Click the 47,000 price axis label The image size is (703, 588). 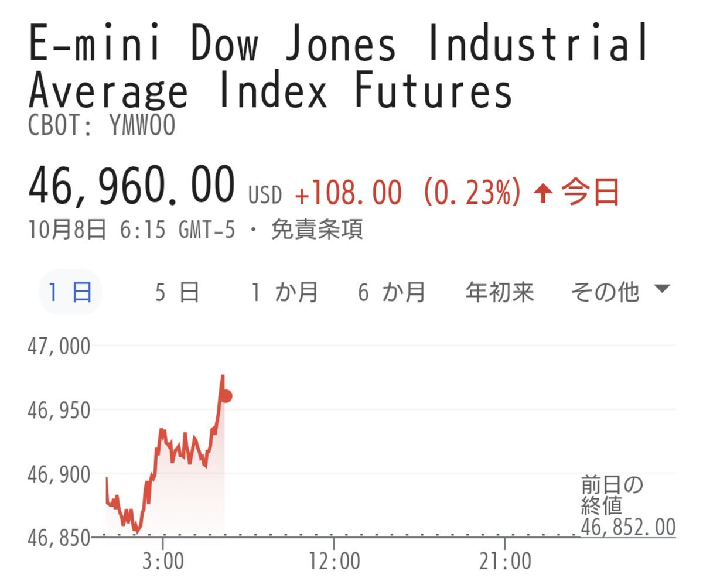pos(59,346)
